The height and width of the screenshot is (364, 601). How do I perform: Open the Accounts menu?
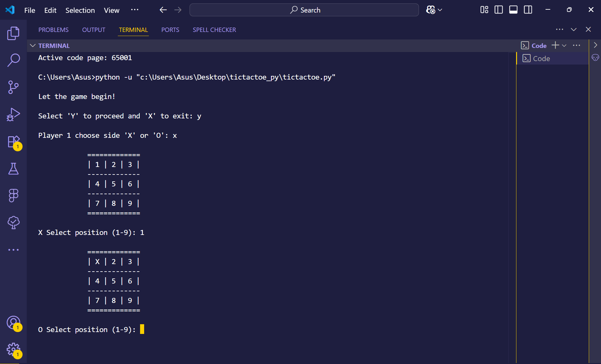pyautogui.click(x=13, y=323)
